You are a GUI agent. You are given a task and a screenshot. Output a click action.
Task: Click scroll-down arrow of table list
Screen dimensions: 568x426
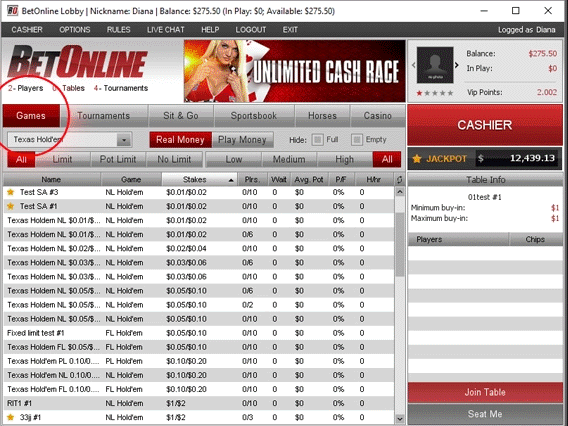click(x=400, y=419)
